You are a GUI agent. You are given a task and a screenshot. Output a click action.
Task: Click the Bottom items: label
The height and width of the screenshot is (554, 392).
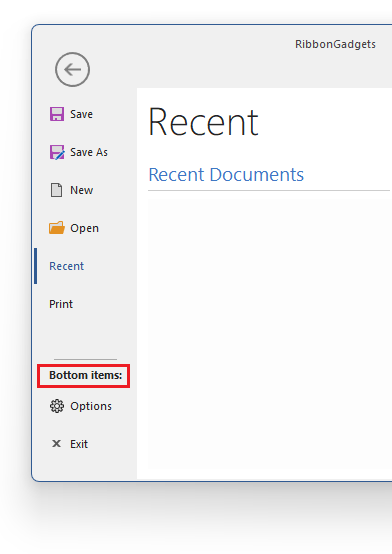click(86, 375)
